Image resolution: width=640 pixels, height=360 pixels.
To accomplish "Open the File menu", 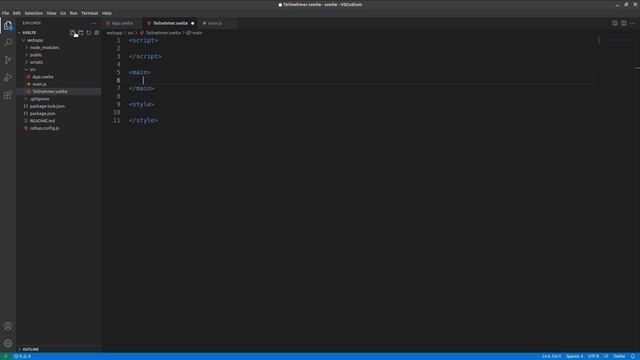I will pos(5,13).
